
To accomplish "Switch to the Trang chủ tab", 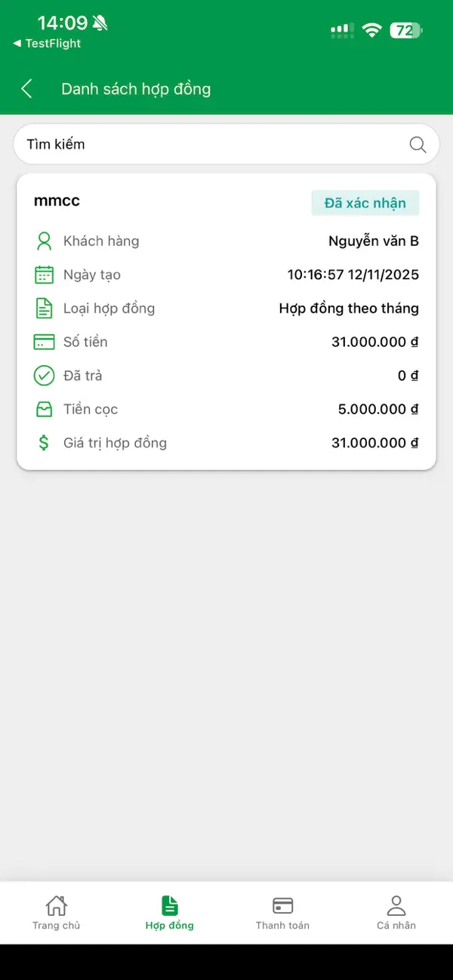I will 57,913.
